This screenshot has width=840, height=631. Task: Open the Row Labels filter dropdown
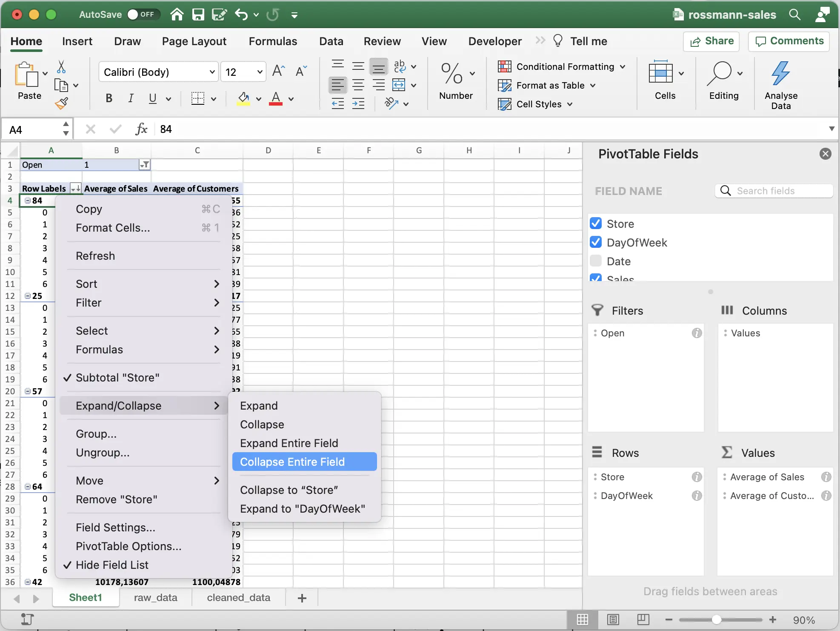click(76, 189)
